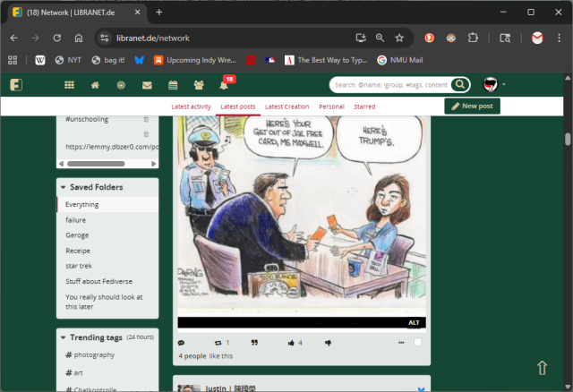Tick the post selection checkbox
The image size is (573, 392).
tap(418, 343)
